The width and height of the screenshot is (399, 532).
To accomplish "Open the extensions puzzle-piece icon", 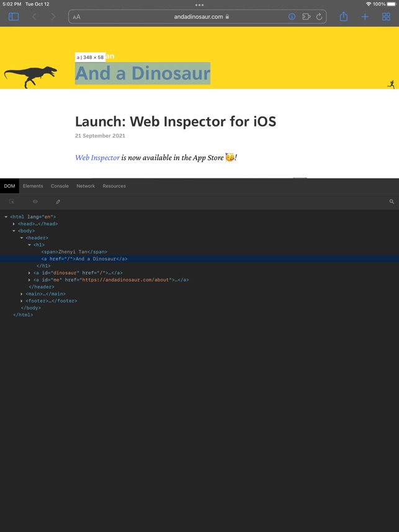I will point(307,17).
